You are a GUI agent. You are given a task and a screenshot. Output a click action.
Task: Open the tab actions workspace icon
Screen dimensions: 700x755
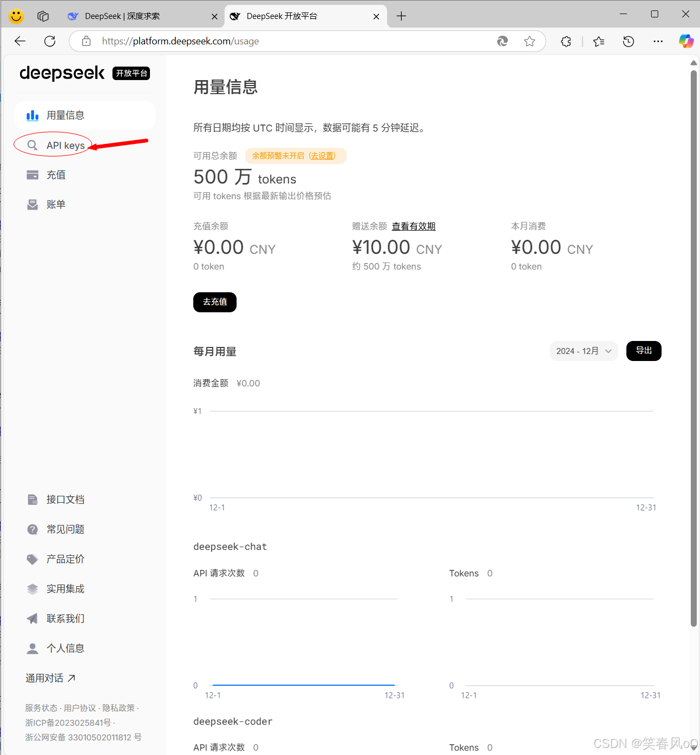tap(43, 16)
